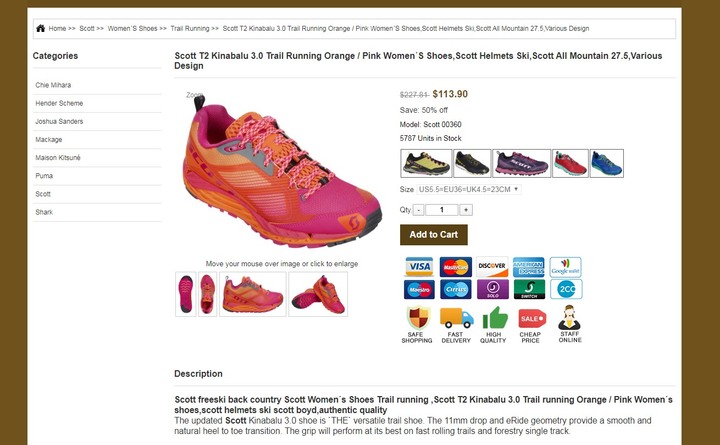Select the blue shoe color variant

tap(607, 163)
